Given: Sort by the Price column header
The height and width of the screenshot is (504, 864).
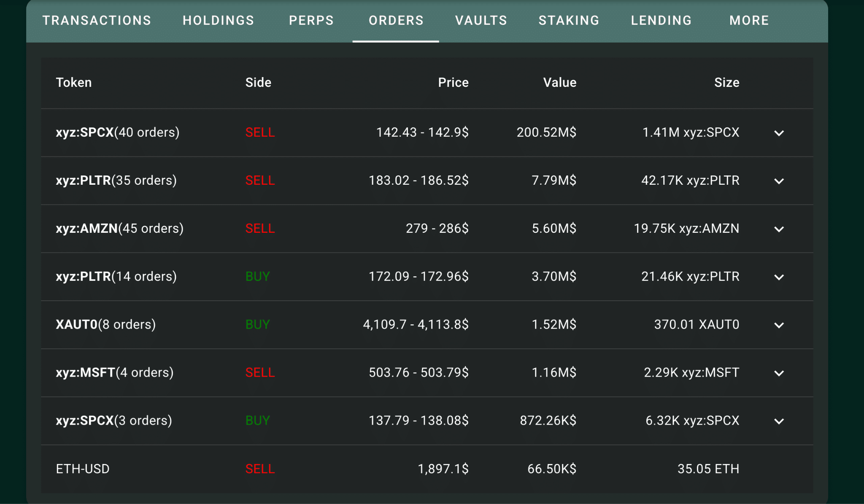Looking at the screenshot, I should pyautogui.click(x=453, y=82).
